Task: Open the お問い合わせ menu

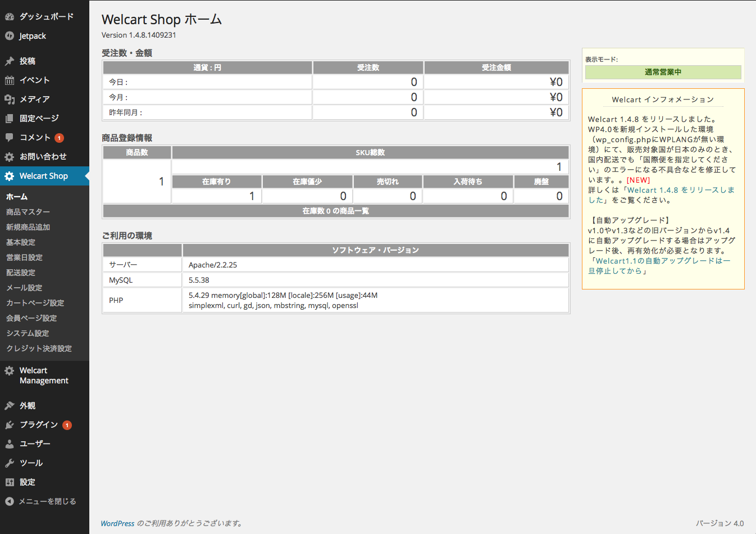Action: tap(44, 157)
